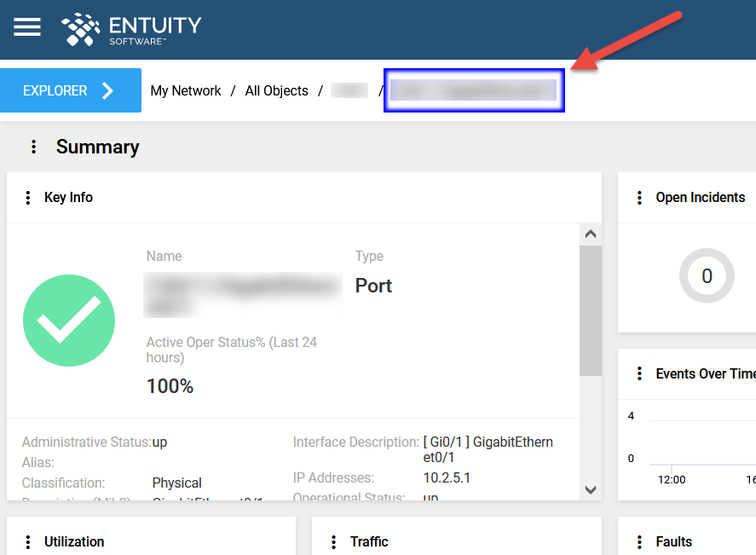Open the Faults dashlet menu
Screen dimensions: 756x555
pyautogui.click(x=639, y=541)
